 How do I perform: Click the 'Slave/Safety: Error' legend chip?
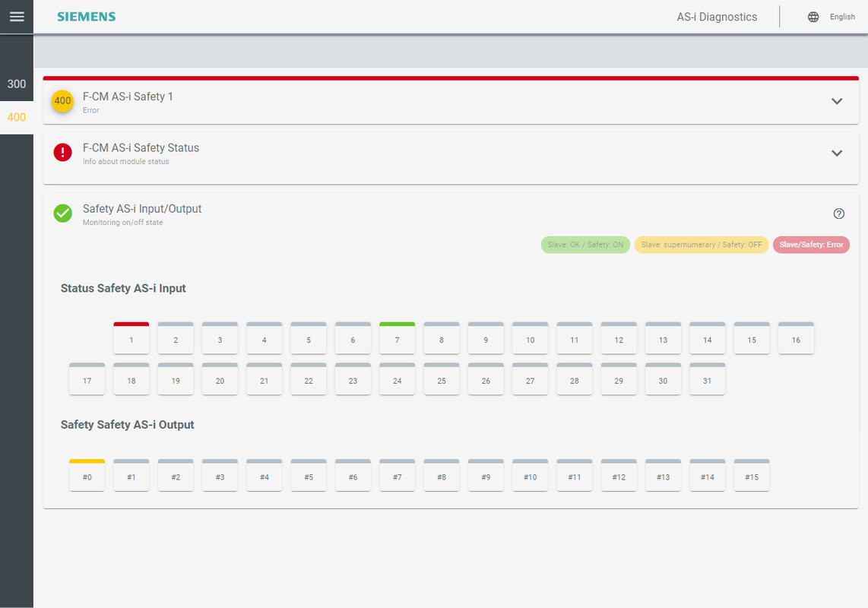811,245
